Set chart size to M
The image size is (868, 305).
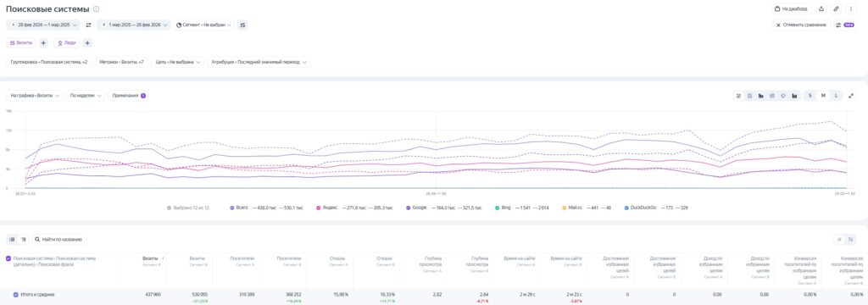tap(823, 96)
